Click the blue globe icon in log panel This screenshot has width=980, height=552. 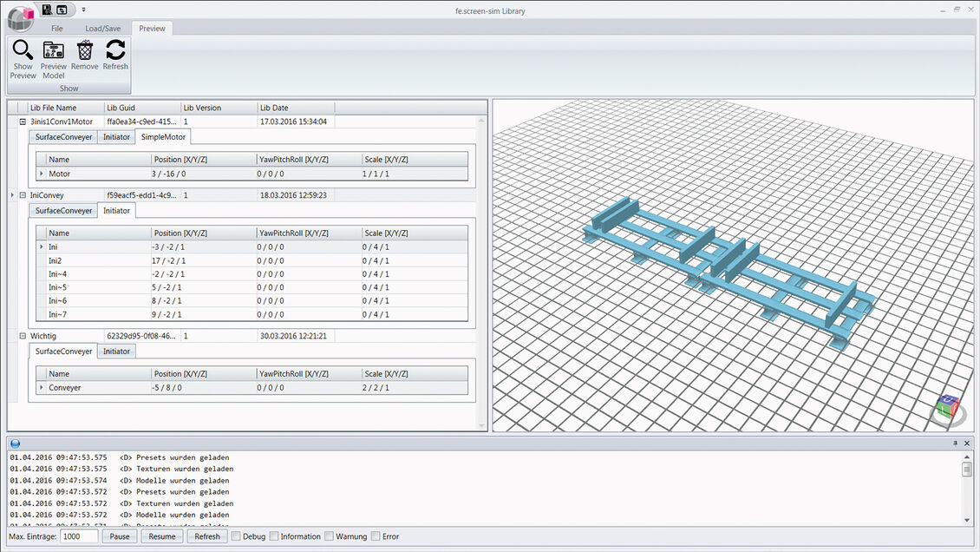[x=15, y=444]
